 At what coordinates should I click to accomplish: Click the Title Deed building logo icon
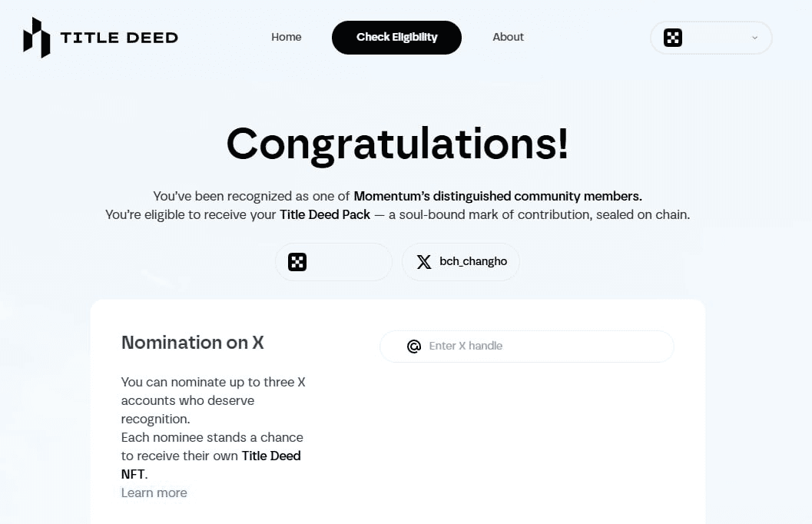(x=36, y=37)
